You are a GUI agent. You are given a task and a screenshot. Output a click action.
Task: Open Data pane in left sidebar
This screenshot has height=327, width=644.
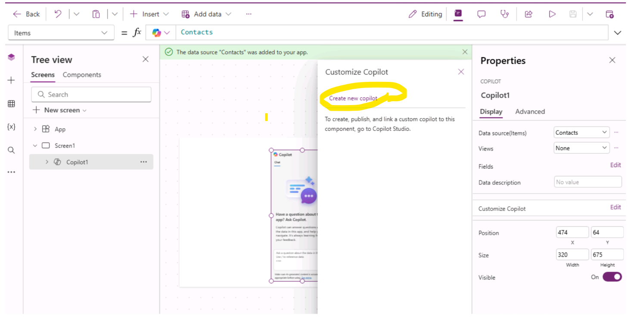point(12,104)
